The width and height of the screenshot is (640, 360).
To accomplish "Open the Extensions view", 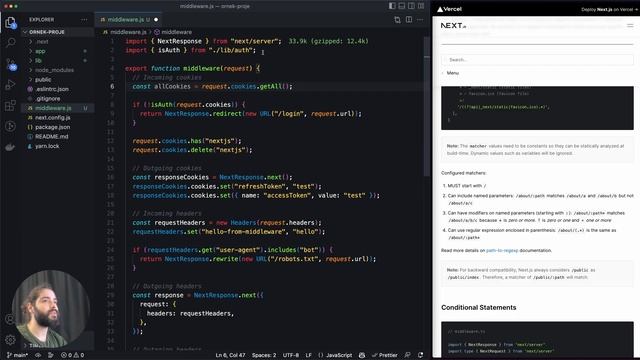I will [11, 105].
